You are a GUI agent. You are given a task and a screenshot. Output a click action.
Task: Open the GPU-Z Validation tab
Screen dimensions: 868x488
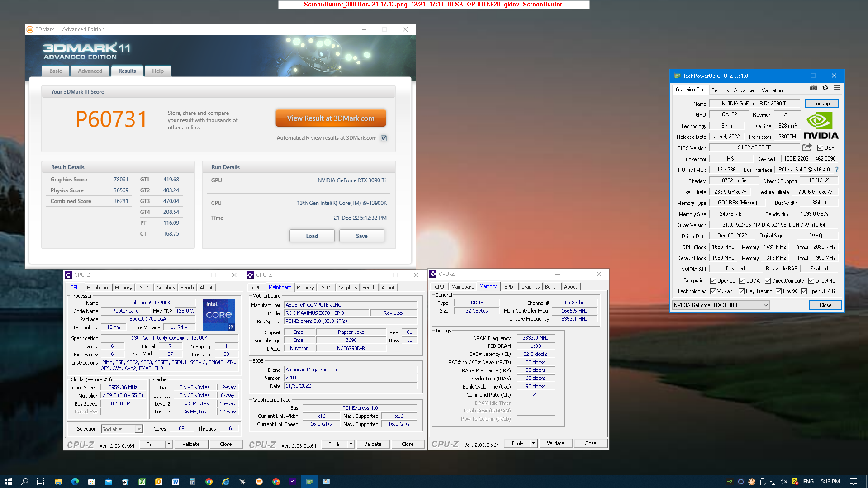click(x=772, y=90)
